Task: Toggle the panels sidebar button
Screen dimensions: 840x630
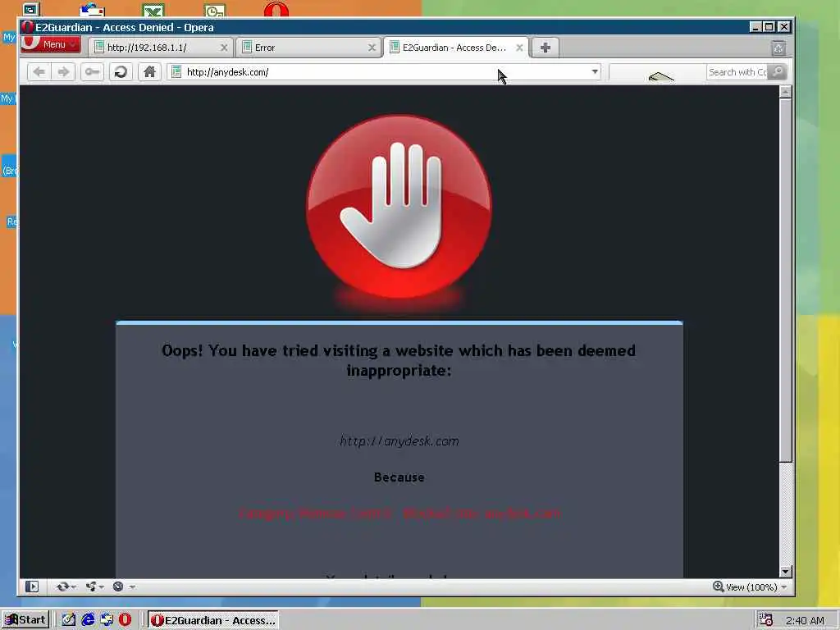Action: click(32, 587)
